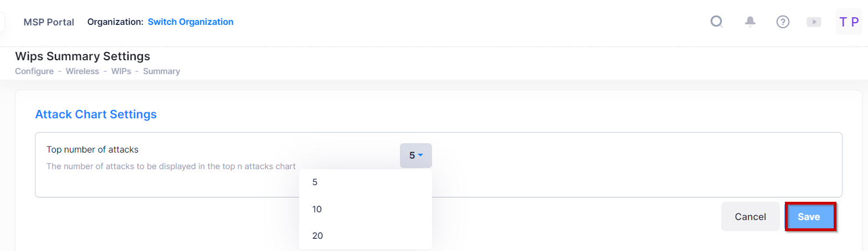The image size is (868, 251).
Task: Pick 20 in the attacks dropdown list
Action: click(x=317, y=236)
